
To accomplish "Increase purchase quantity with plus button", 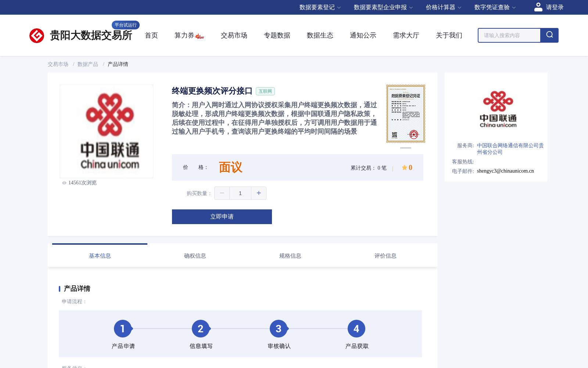I will click(259, 193).
